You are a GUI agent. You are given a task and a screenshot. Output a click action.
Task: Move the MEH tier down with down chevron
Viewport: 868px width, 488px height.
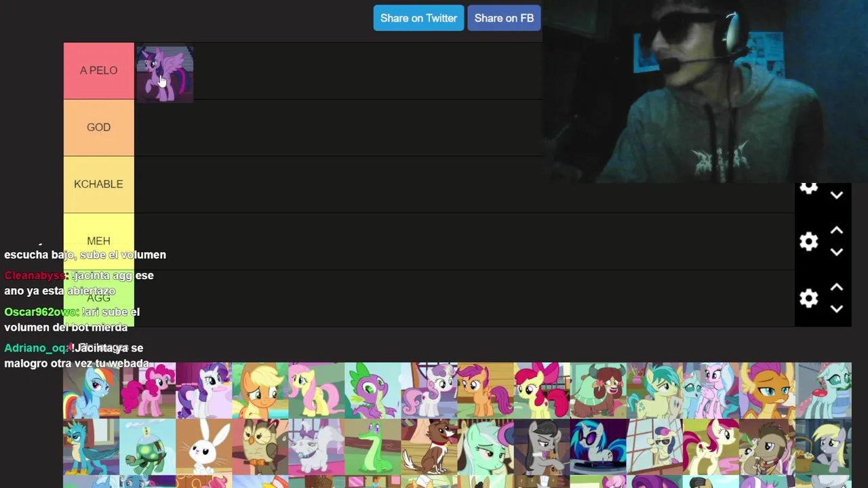click(x=837, y=252)
